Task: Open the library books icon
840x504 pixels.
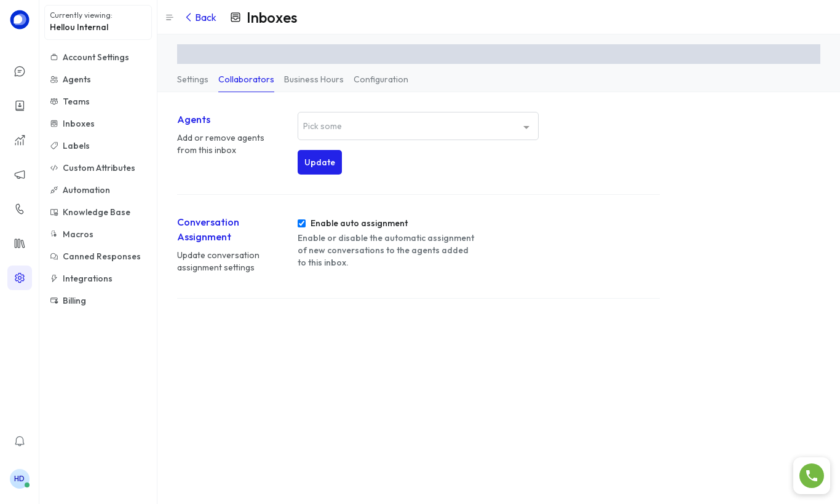Action: point(20,243)
